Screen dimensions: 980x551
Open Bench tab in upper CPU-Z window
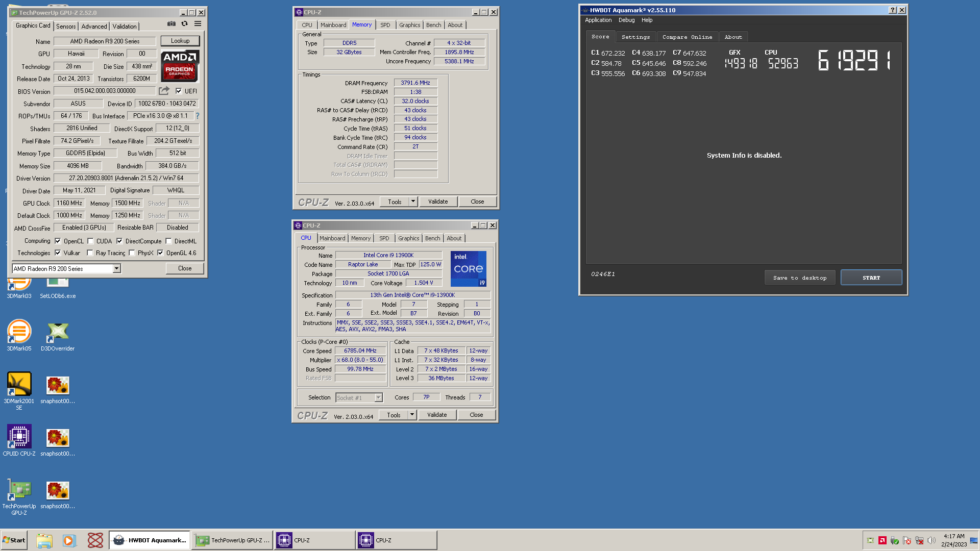pyautogui.click(x=433, y=25)
